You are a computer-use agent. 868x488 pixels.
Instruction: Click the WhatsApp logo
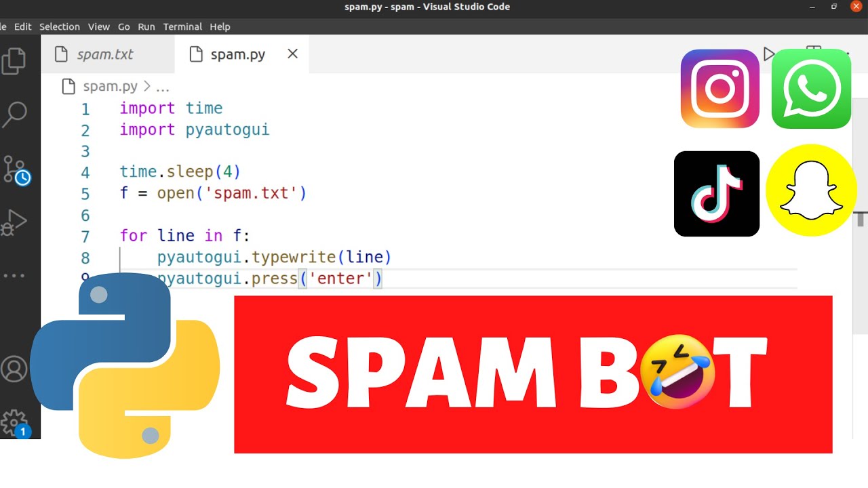(x=811, y=89)
